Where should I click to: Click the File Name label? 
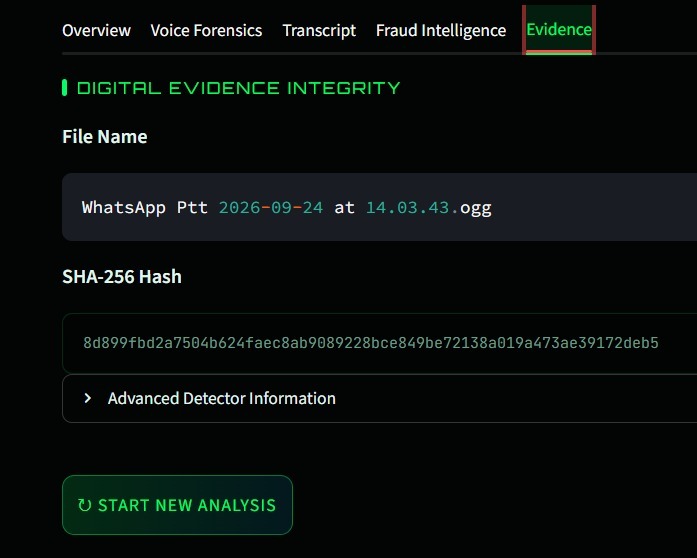point(105,136)
